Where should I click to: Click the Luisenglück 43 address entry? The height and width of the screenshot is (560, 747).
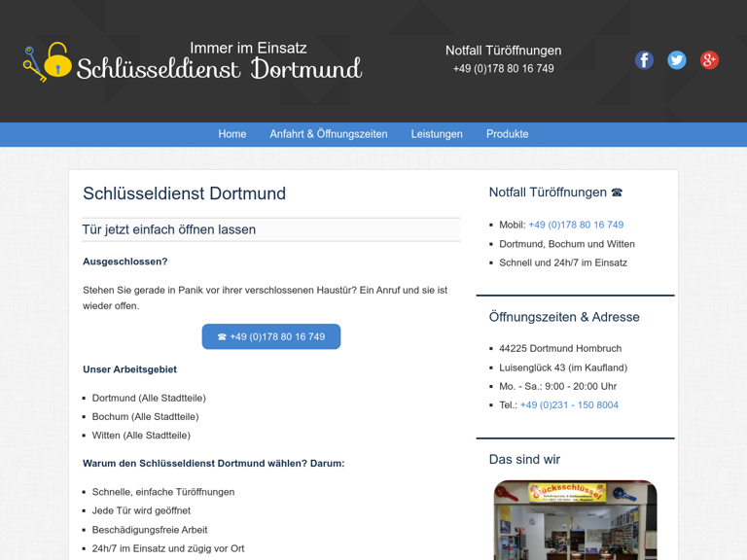(x=563, y=367)
